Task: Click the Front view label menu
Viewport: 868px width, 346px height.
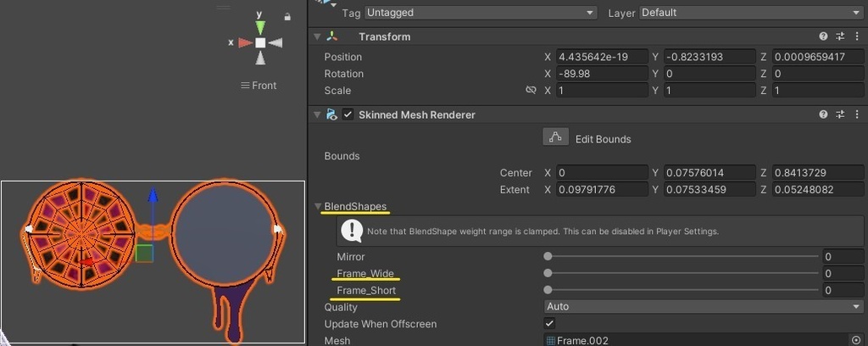Action: tap(259, 85)
